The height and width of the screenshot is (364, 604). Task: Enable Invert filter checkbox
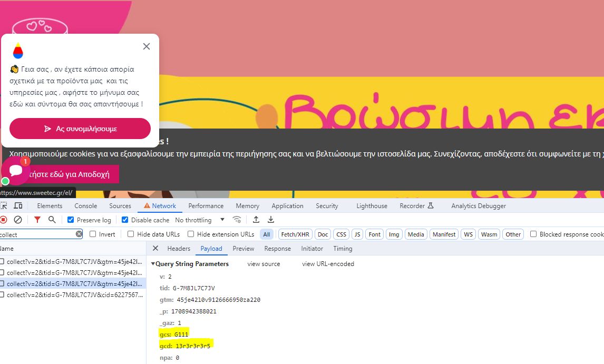[93, 234]
